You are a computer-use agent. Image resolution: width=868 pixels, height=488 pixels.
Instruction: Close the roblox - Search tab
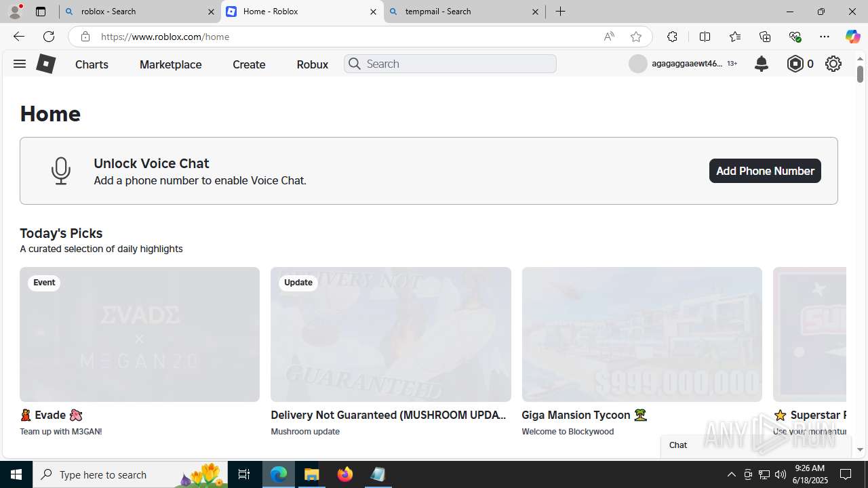(x=211, y=12)
